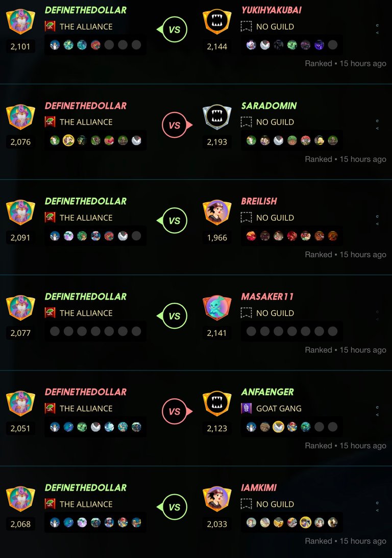392x558 pixels.
Task: Click the BREILISH player avatar portrait
Action: pos(217,212)
